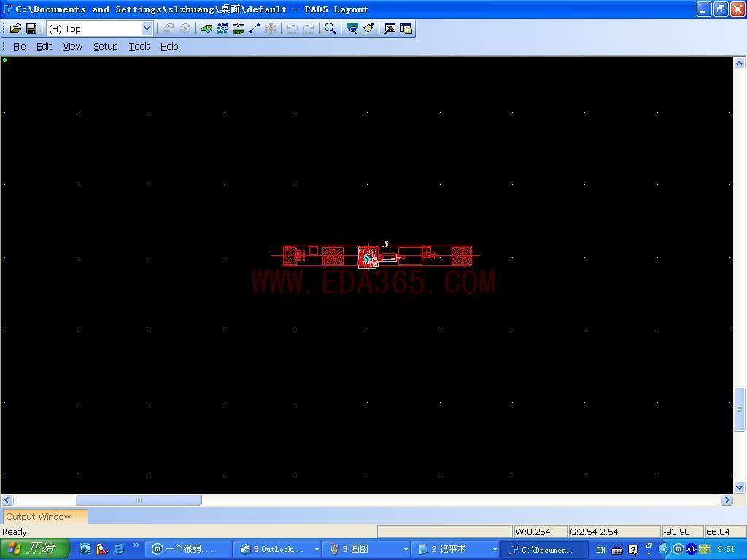Click the vertical scrollbar up arrow

[x=740, y=63]
